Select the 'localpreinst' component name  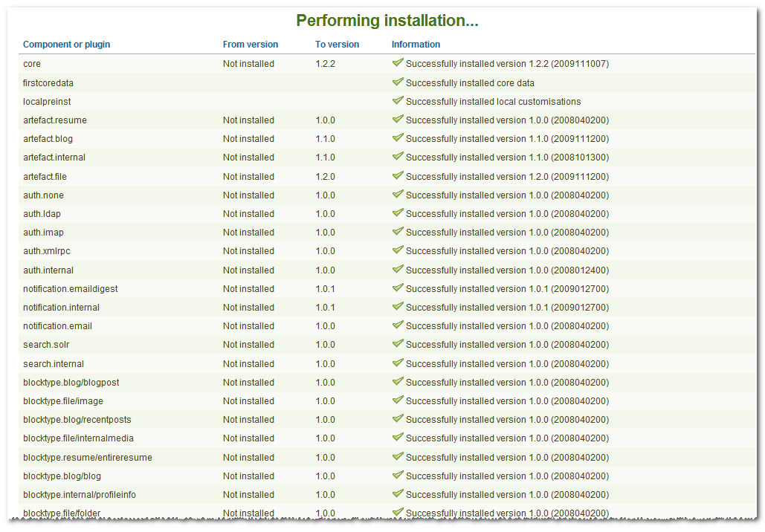click(47, 102)
